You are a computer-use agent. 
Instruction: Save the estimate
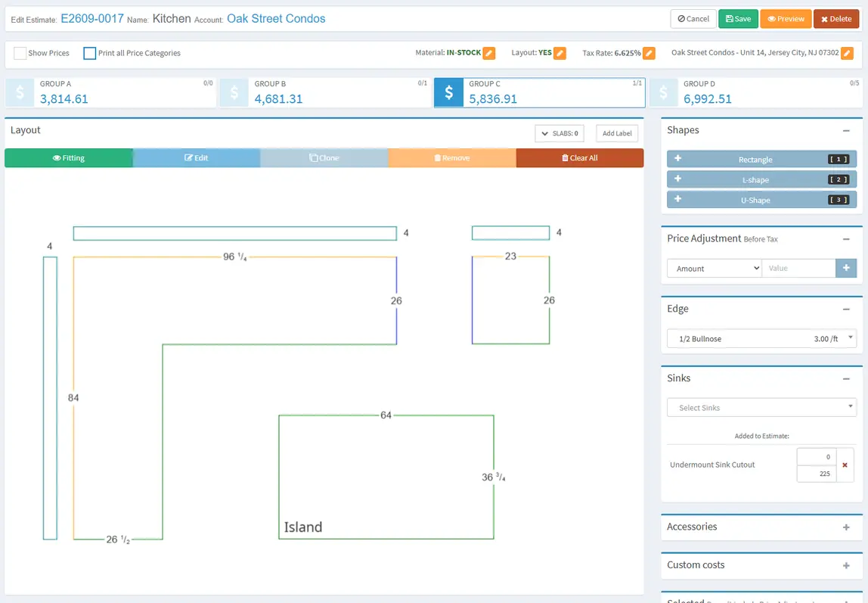coord(738,19)
